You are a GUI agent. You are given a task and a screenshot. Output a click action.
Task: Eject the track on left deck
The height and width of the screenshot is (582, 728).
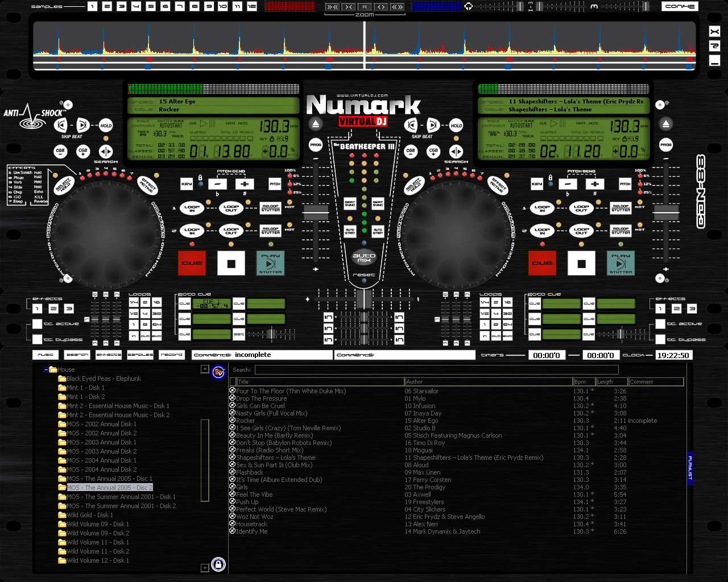point(316,124)
